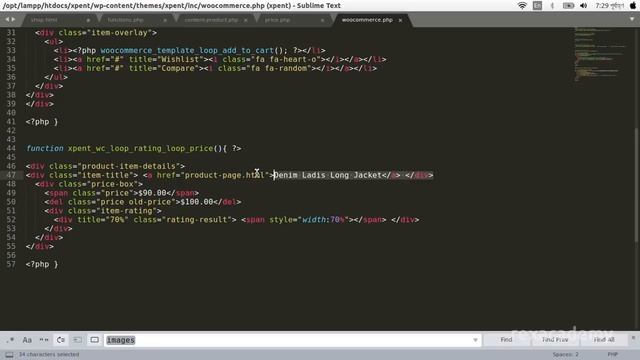The image size is (640, 360).
Task: Switch to the content-product.php tab
Action: point(211,20)
